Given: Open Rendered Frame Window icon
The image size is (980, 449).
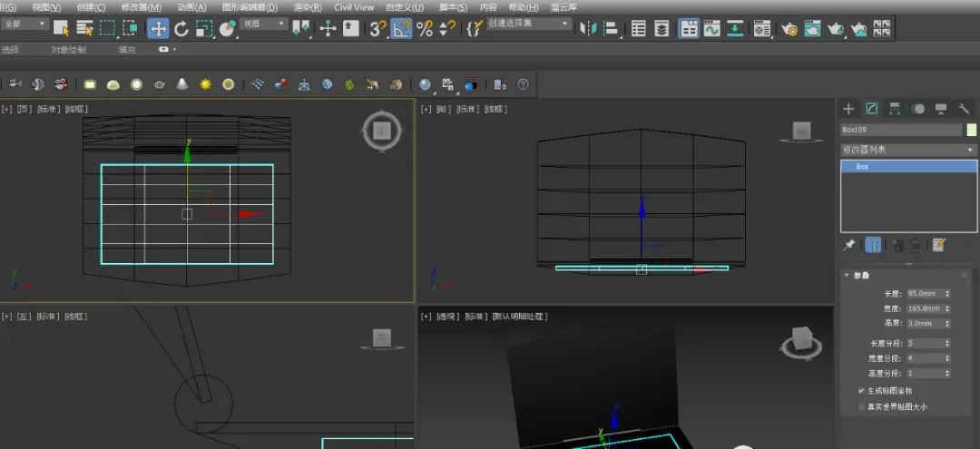Looking at the screenshot, I should [812, 28].
